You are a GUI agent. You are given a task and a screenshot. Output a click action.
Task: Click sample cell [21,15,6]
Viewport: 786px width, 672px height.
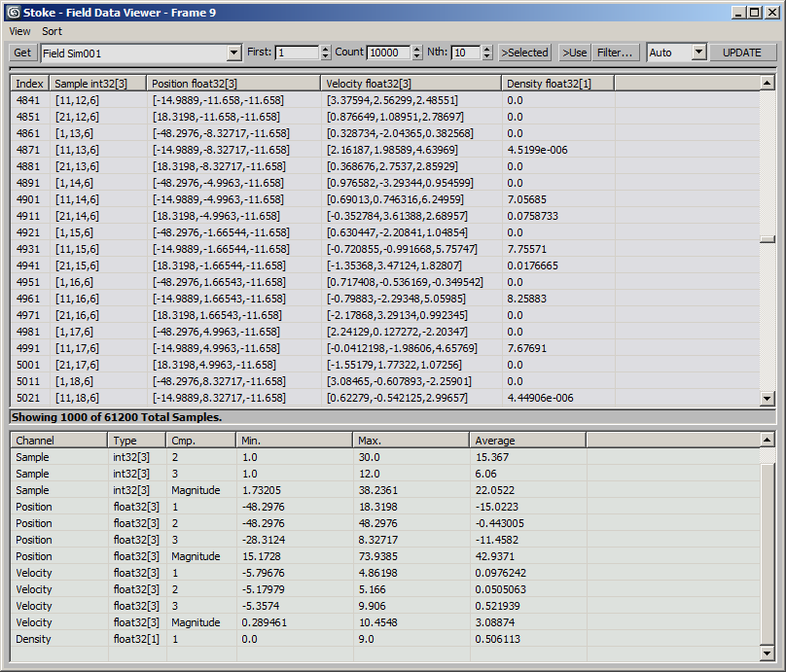point(77,265)
